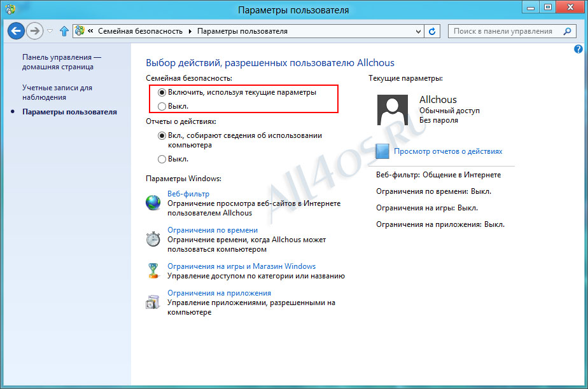Open Панель управления — домашняя страница link
Image resolution: width=588 pixels, height=389 pixels.
(62, 62)
